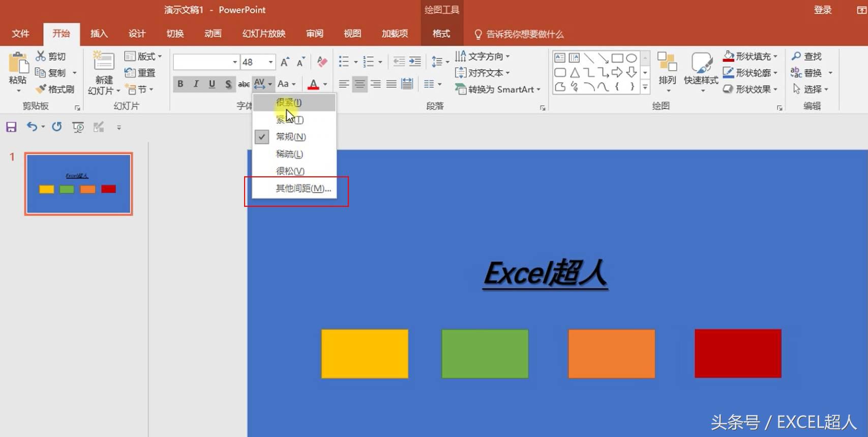The image size is (868, 437).
Task: Open Align Text (对齐文本) dropdown
Action: pyautogui.click(x=482, y=73)
